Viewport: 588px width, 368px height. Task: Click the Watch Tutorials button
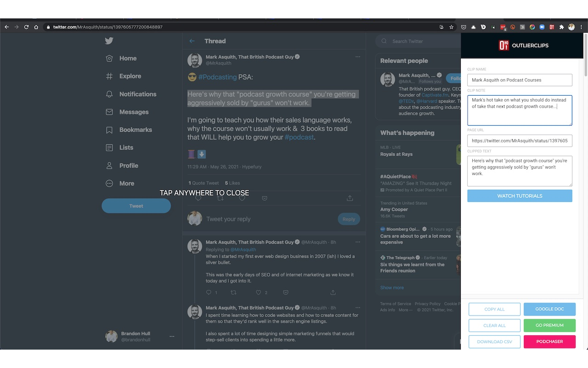click(520, 196)
